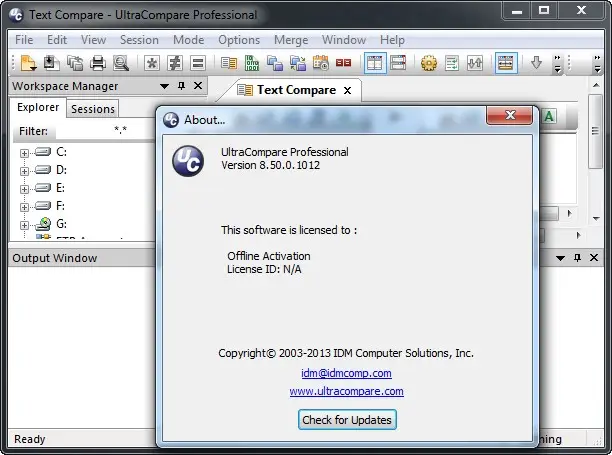612x455 pixels.
Task: Expand the F: drive node
Action: click(24, 207)
